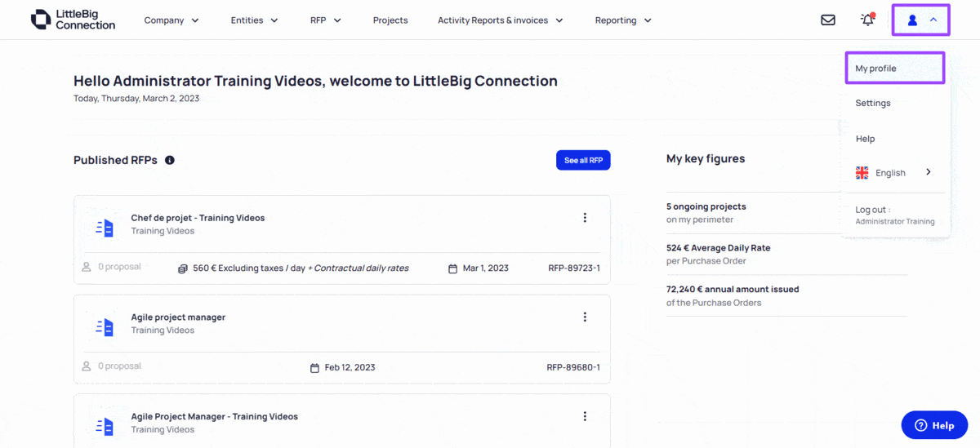Image resolution: width=980 pixels, height=448 pixels.
Task: Click the calendar icon next to Feb 12, 2023
Action: click(314, 368)
